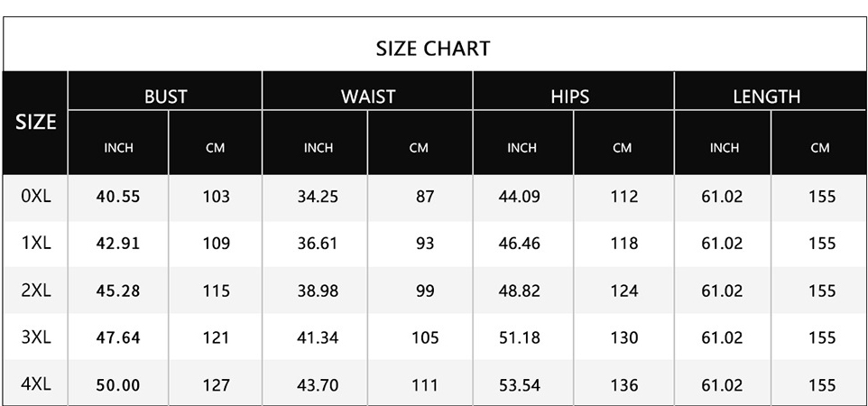
Task: Select the 2XL size row label
Action: coord(36,291)
